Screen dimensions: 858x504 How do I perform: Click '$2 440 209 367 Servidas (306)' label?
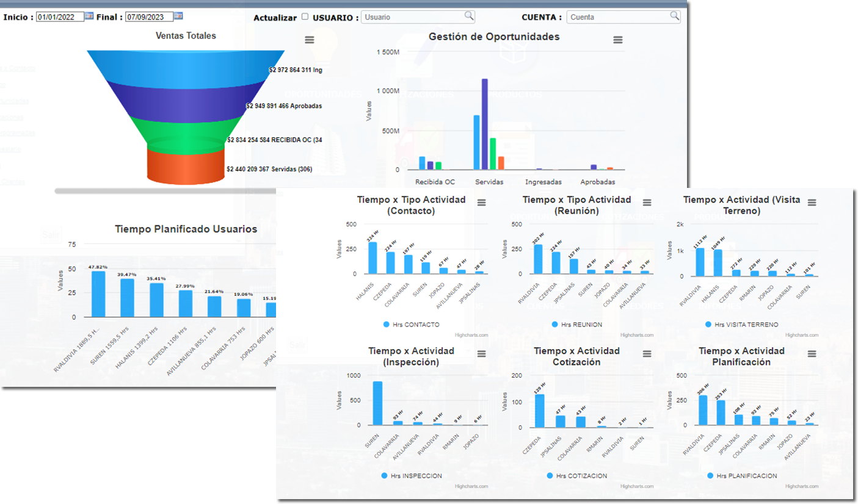click(269, 169)
